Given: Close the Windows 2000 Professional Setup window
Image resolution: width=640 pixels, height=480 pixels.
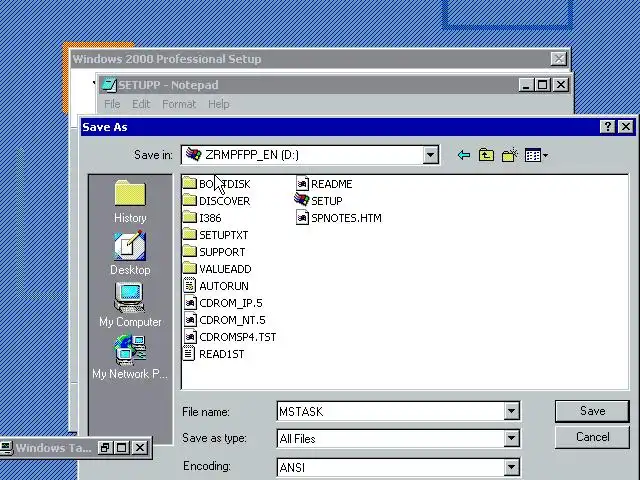Looking at the screenshot, I should click(558, 59).
